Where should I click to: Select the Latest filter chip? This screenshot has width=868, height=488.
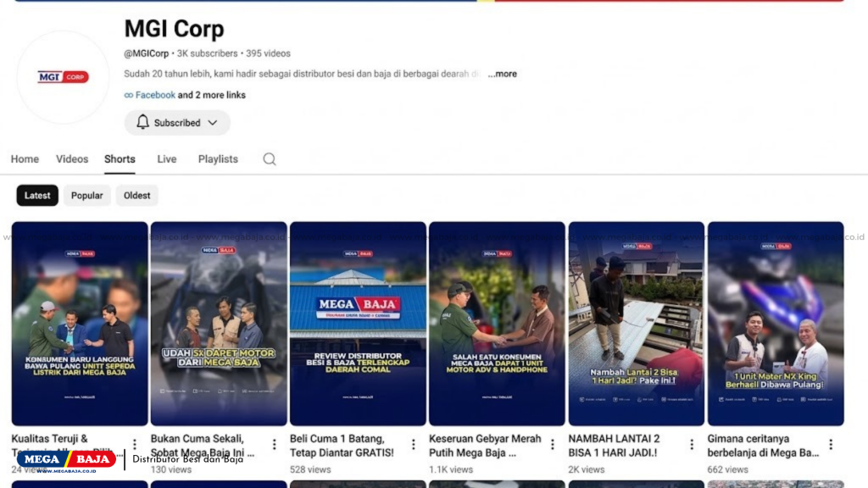[x=37, y=196]
